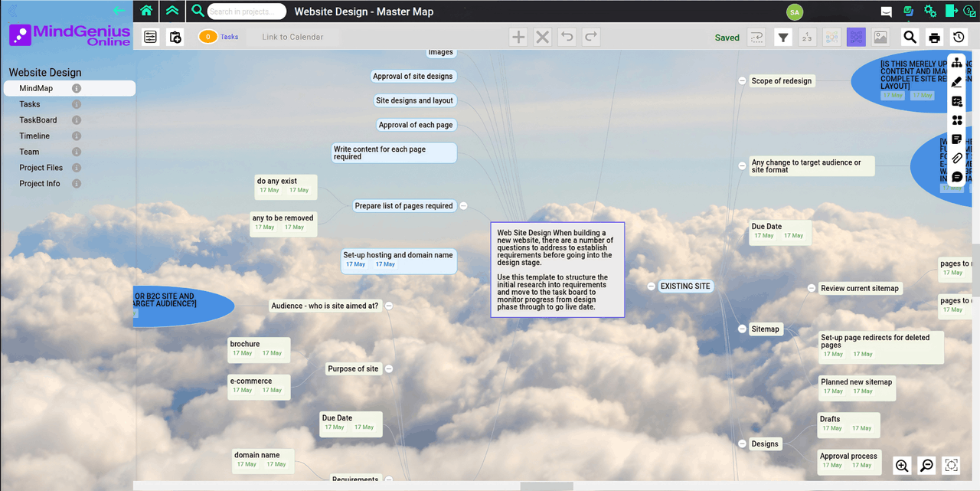
Task: Open map search with the black magnifier
Action: point(910,37)
